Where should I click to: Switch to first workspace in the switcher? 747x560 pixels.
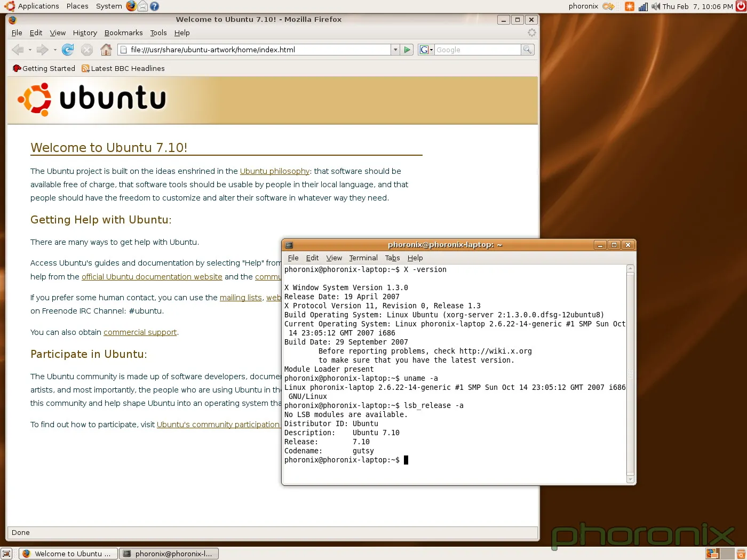pyautogui.click(x=712, y=554)
